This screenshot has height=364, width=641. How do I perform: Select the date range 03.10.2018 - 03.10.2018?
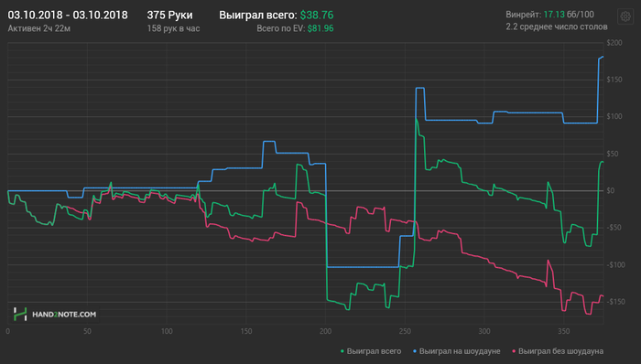68,16
